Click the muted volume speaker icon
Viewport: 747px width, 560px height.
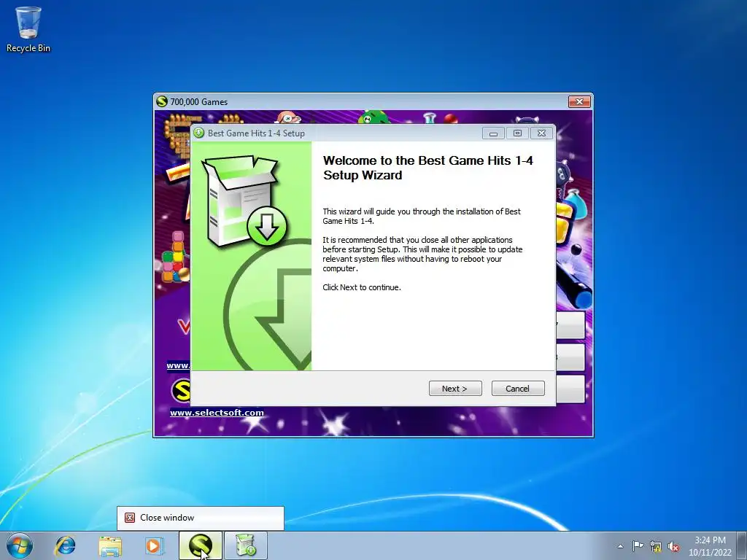(673, 547)
